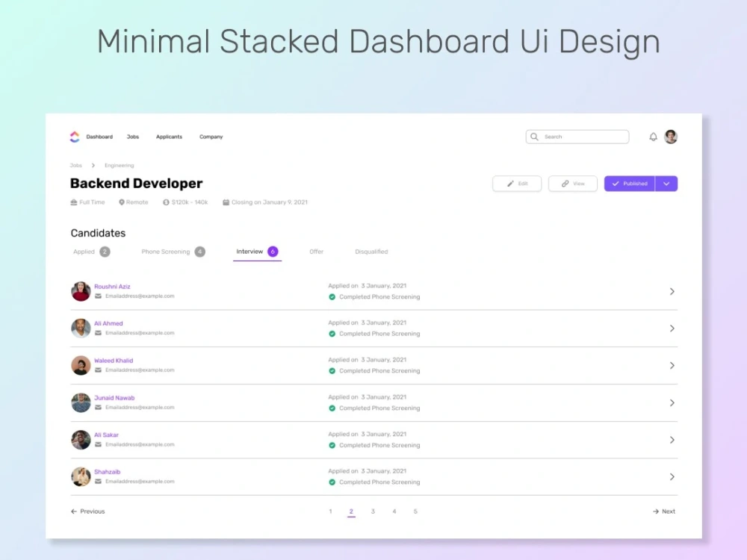Image resolution: width=747 pixels, height=560 pixels.
Task: Click the closing date calendar icon
Action: 226,202
